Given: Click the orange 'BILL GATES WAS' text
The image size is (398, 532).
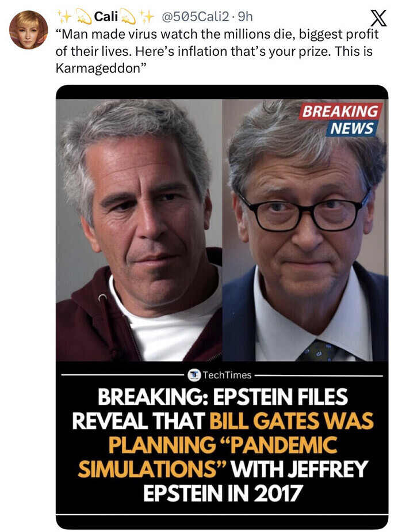Looking at the screenshot, I should pyautogui.click(x=292, y=421).
